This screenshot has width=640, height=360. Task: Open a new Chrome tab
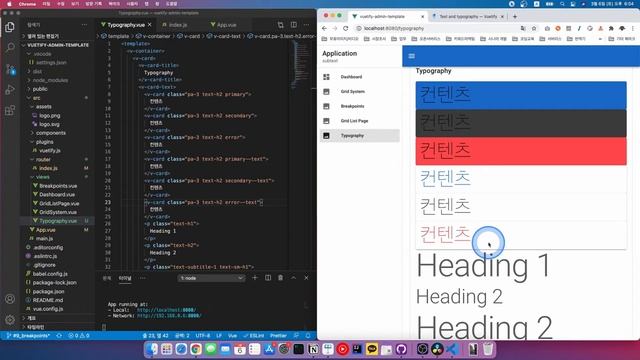pyautogui.click(x=515, y=16)
